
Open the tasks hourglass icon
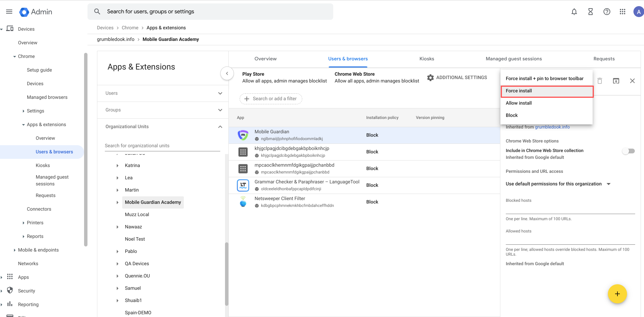(x=591, y=12)
